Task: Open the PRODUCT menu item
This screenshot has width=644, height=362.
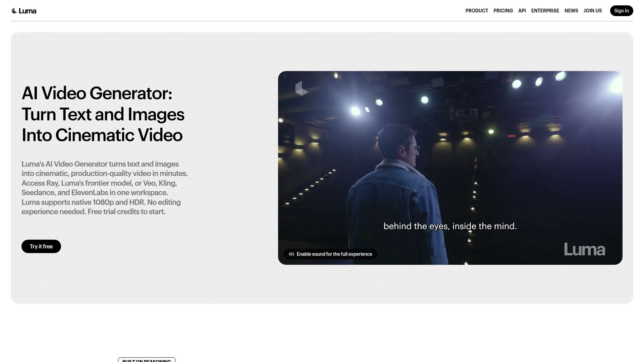Action: coord(477,11)
